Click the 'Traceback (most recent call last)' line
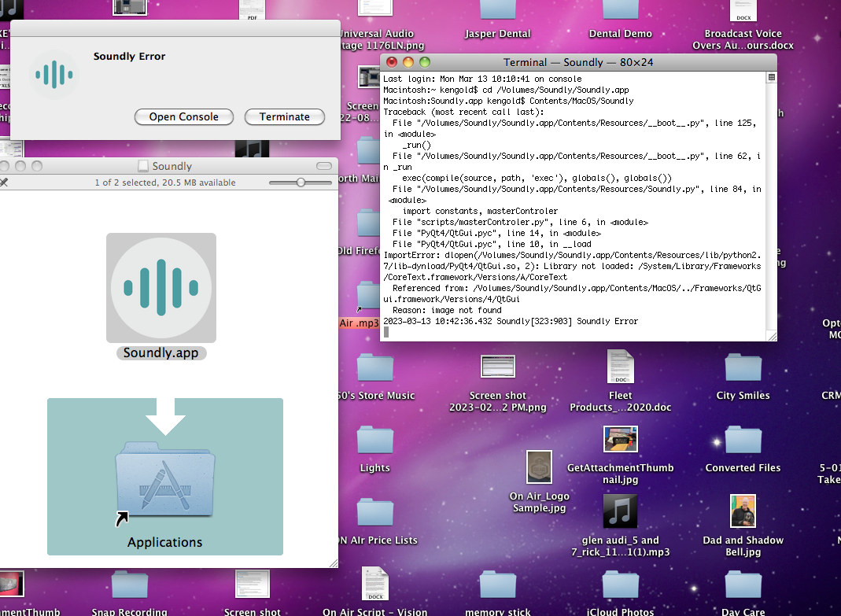841x616 pixels. 463,113
